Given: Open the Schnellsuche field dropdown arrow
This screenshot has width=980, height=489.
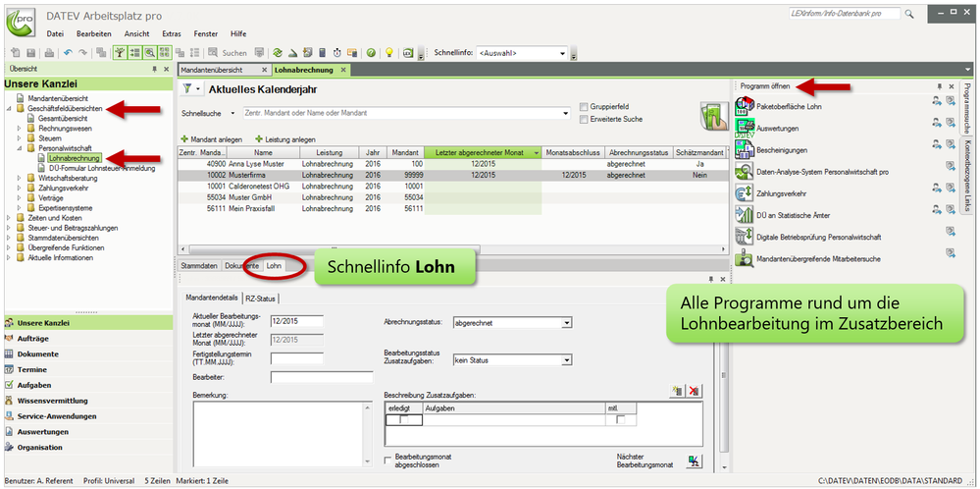Looking at the screenshot, I should (x=566, y=113).
